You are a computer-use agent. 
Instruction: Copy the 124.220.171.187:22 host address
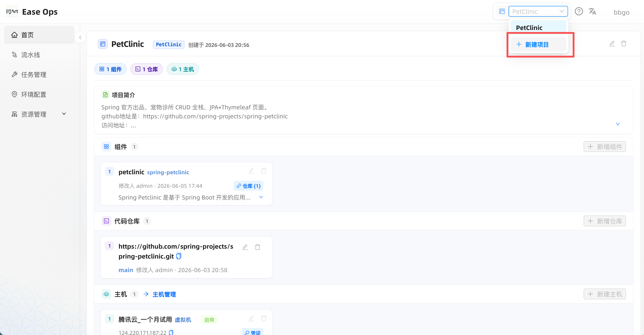click(x=171, y=333)
